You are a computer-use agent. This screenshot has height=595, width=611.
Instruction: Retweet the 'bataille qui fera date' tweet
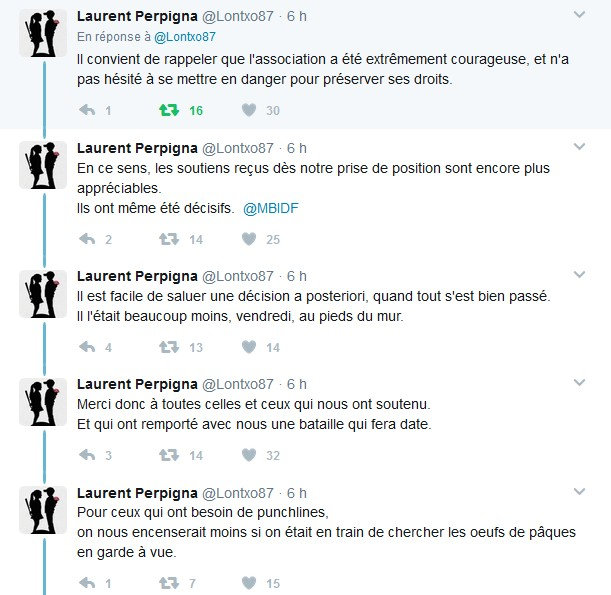tap(169, 455)
